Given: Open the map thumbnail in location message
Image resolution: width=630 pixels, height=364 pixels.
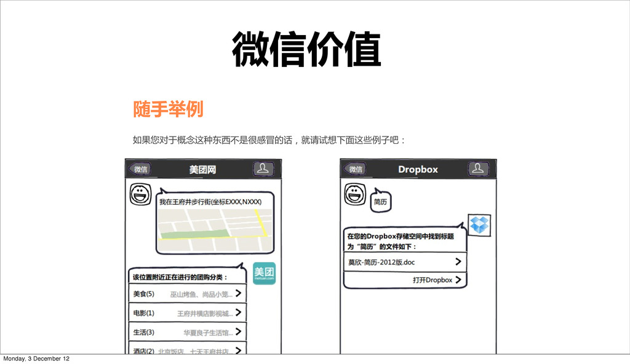Looking at the screenshot, I should [215, 230].
